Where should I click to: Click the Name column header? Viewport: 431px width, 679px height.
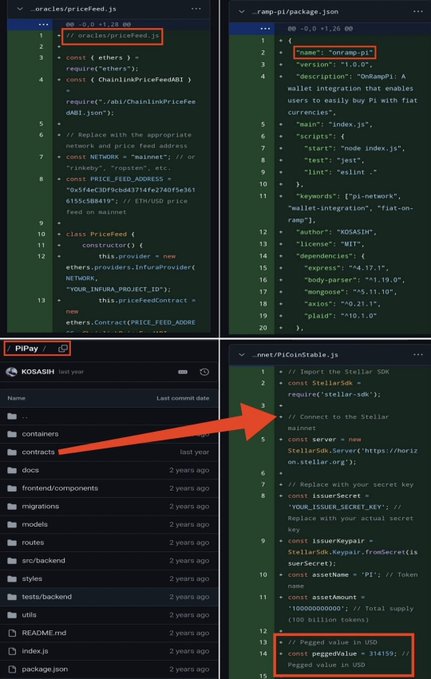[16, 398]
